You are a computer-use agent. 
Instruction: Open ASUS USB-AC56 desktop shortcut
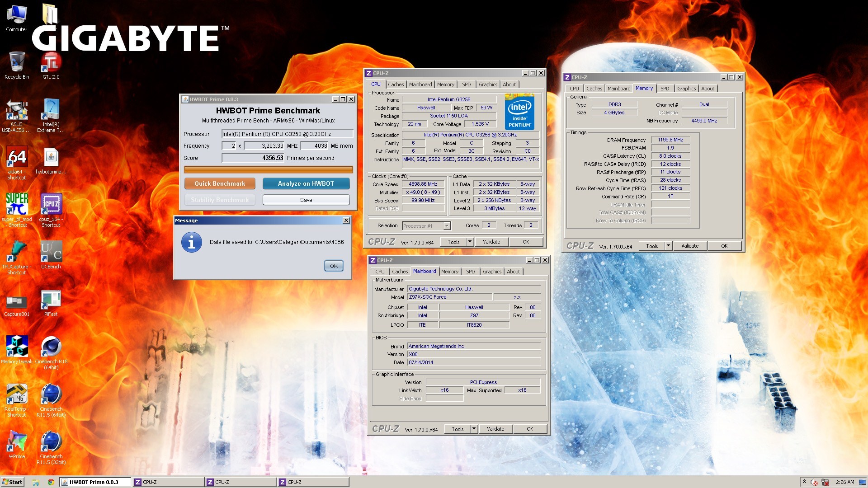(17, 116)
